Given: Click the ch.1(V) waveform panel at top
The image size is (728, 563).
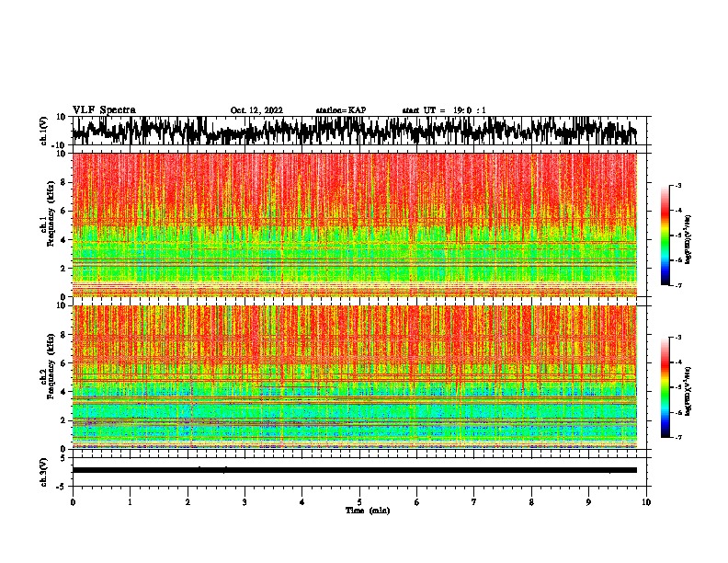Looking at the screenshot, I should pyautogui.click(x=358, y=131).
